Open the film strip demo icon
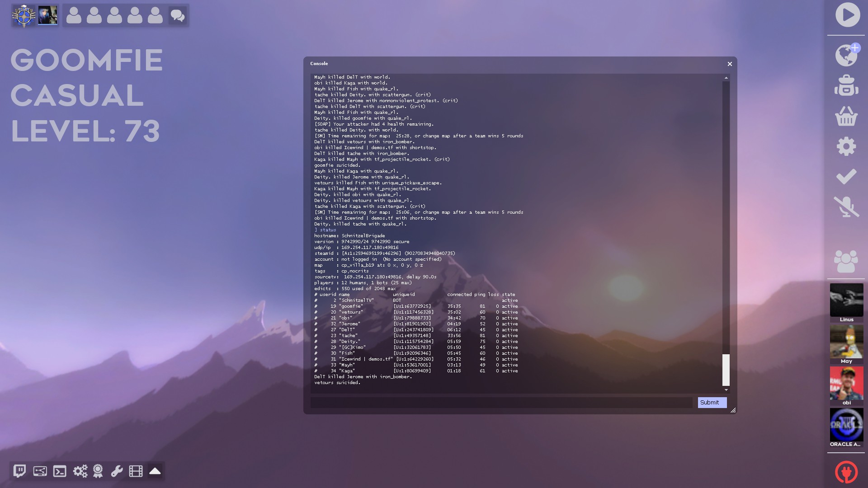The image size is (868, 488). click(x=136, y=471)
